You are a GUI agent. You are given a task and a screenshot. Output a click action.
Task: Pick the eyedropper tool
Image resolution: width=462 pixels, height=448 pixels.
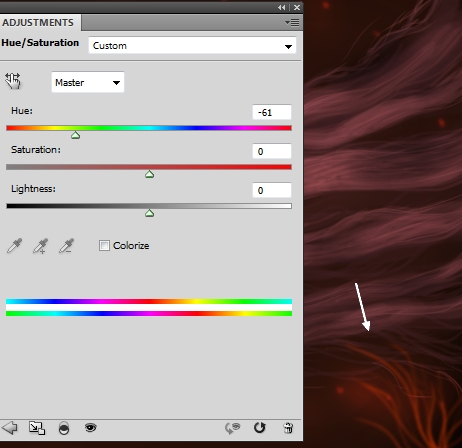point(14,246)
